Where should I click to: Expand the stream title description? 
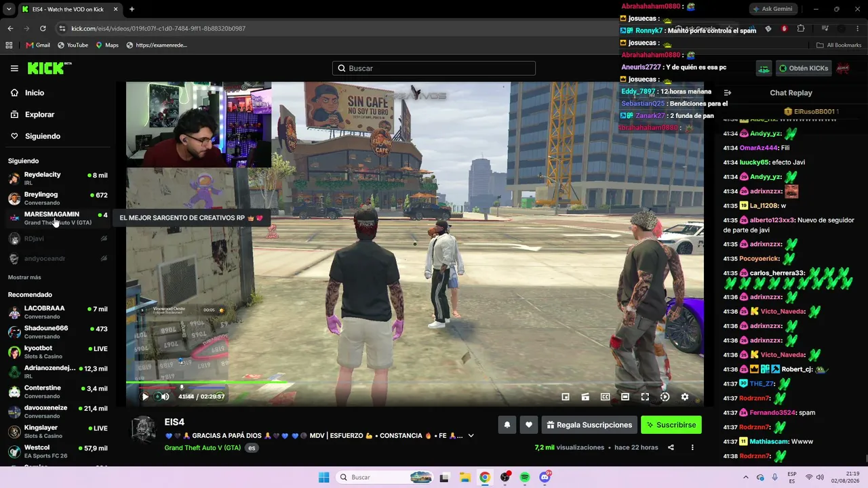[471, 436]
